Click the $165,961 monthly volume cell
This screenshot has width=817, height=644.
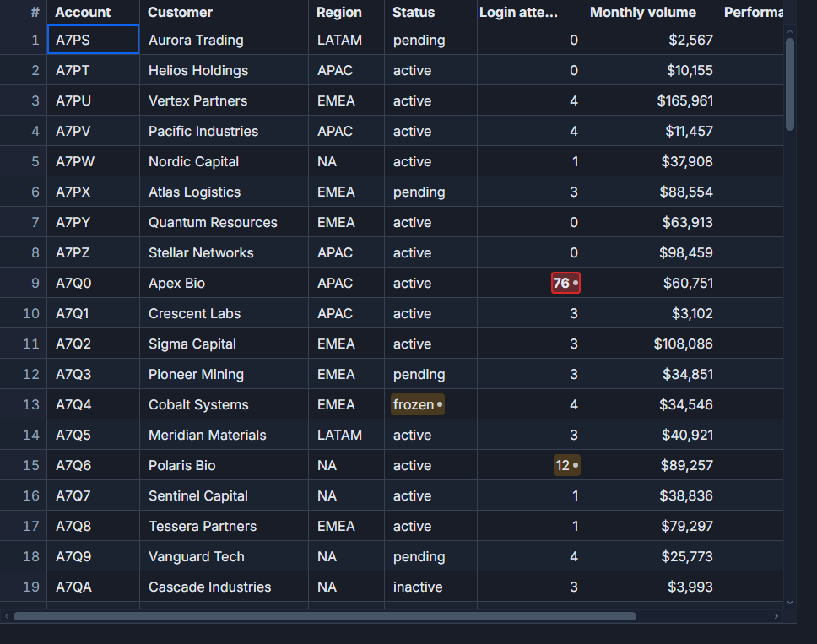654,100
